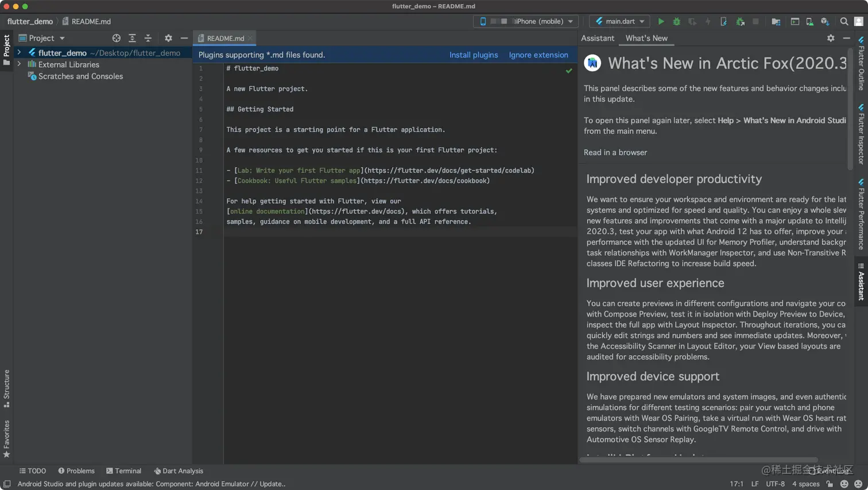Open the SDK Manager icon in toolbar
This screenshot has width=868, height=490.
(x=825, y=21)
